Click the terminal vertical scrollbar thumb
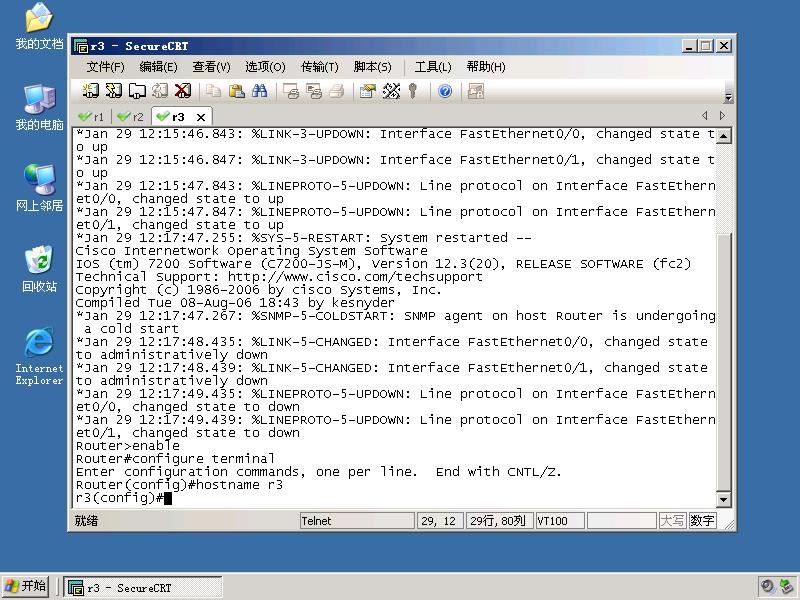Image resolution: width=800 pixels, height=600 pixels. [723, 362]
